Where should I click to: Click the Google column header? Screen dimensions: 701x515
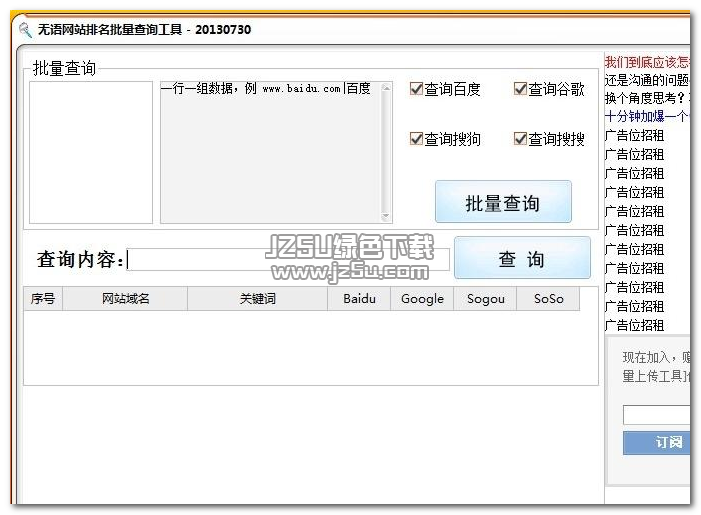pos(422,299)
